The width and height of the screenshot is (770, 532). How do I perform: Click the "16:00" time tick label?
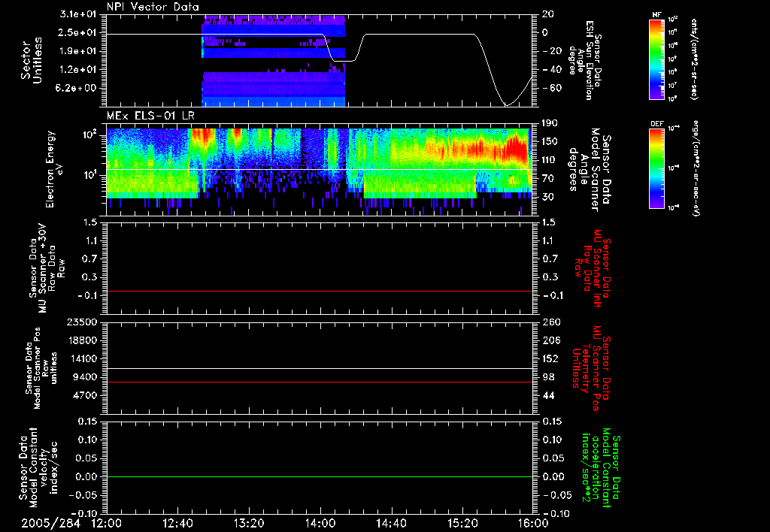[x=533, y=524]
